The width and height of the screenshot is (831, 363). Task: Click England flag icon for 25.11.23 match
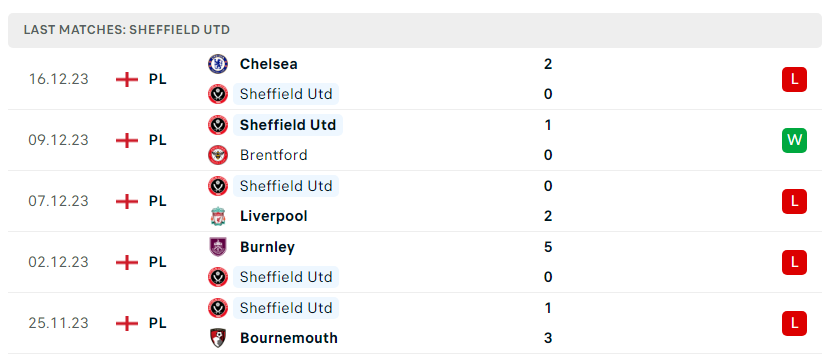pos(127,323)
